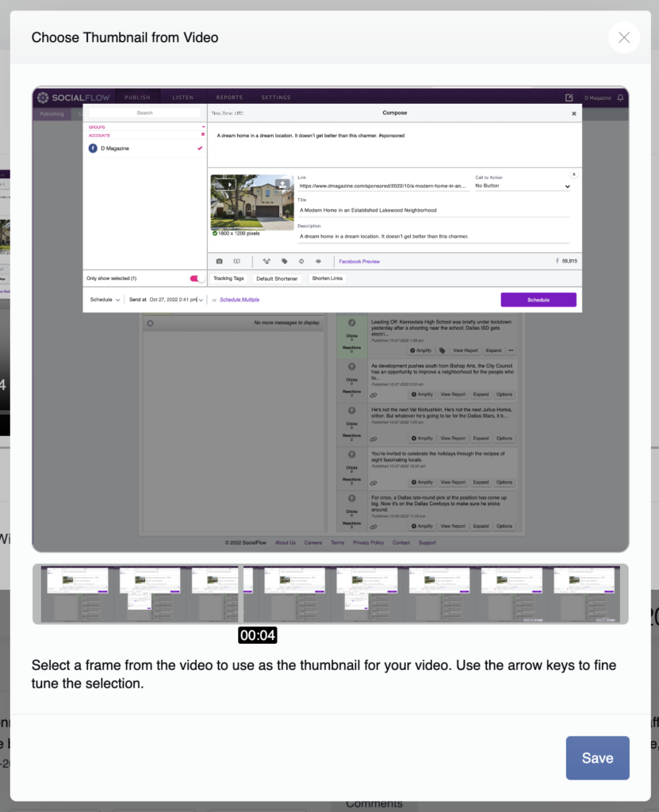Click the link attachment remove x in preview
The image size is (659, 812).
(x=573, y=174)
